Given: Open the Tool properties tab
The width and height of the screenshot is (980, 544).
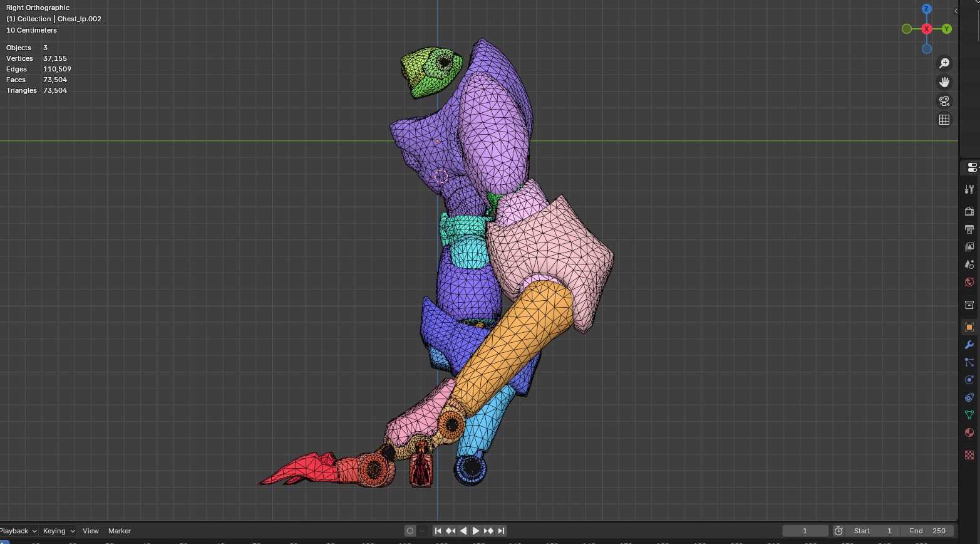Looking at the screenshot, I should pyautogui.click(x=969, y=189).
